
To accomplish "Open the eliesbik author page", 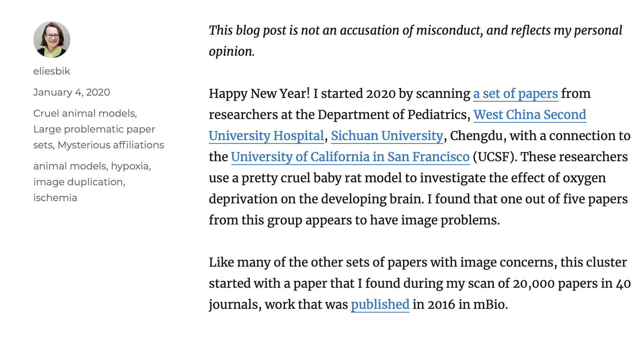I will [x=52, y=71].
